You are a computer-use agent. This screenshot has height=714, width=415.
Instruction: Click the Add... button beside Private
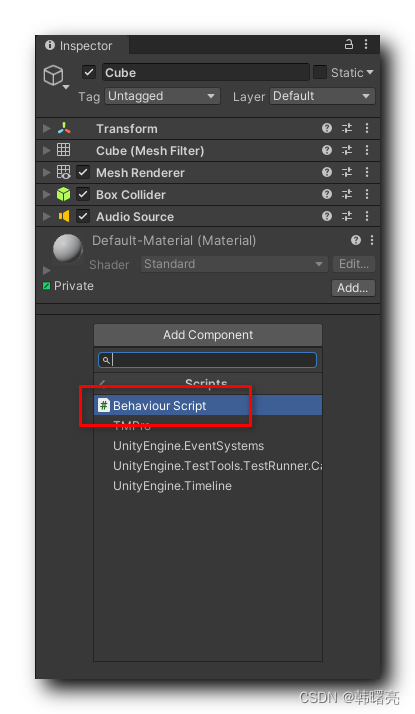tap(353, 288)
